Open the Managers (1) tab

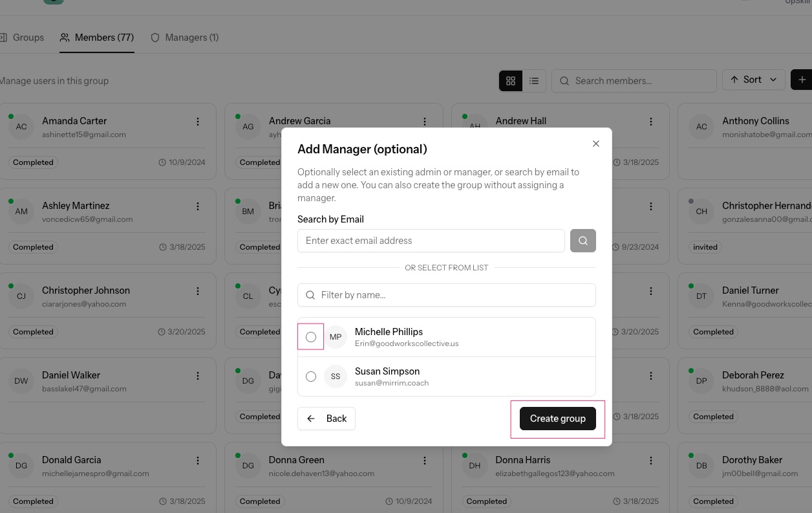[x=185, y=38]
